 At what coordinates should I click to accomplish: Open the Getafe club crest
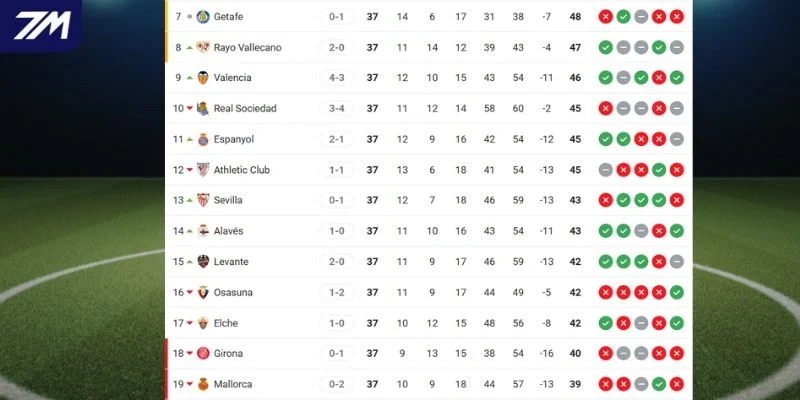pyautogui.click(x=203, y=16)
